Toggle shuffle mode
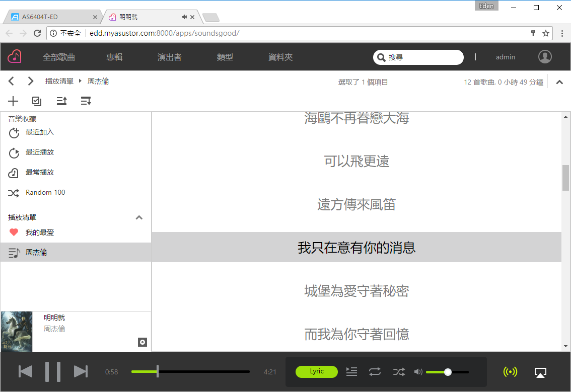This screenshot has height=392, width=571. click(399, 371)
